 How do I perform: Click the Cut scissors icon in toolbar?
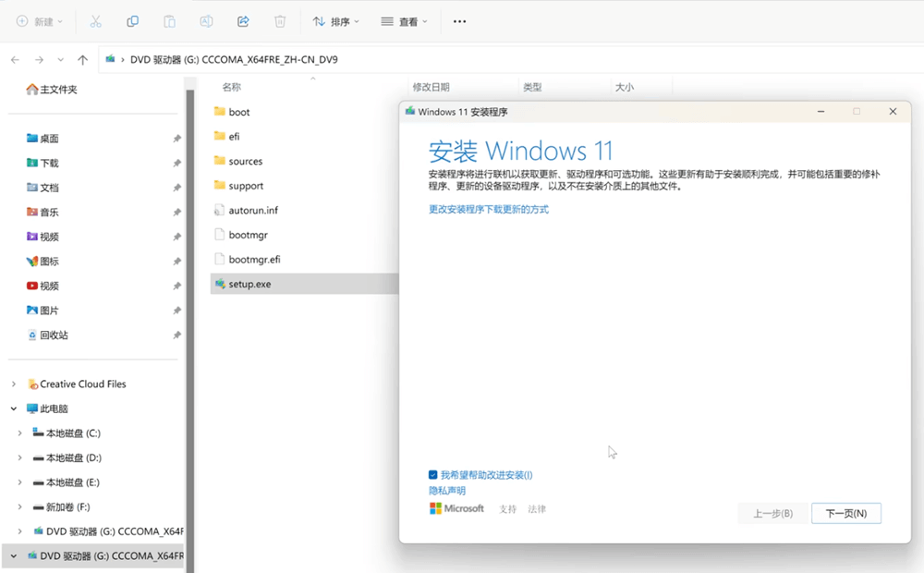coord(96,21)
